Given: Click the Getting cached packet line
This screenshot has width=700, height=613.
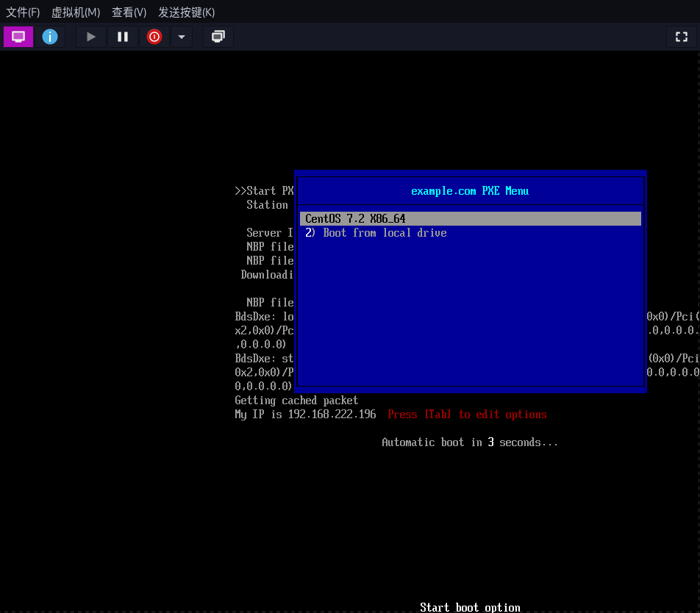Looking at the screenshot, I should point(296,401).
